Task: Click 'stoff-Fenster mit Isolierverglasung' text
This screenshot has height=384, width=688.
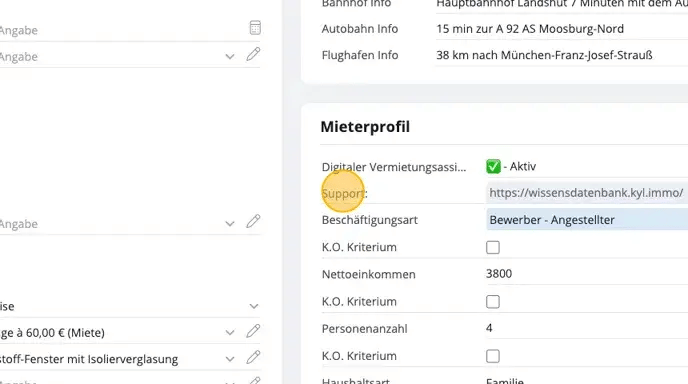Action: pos(89,359)
